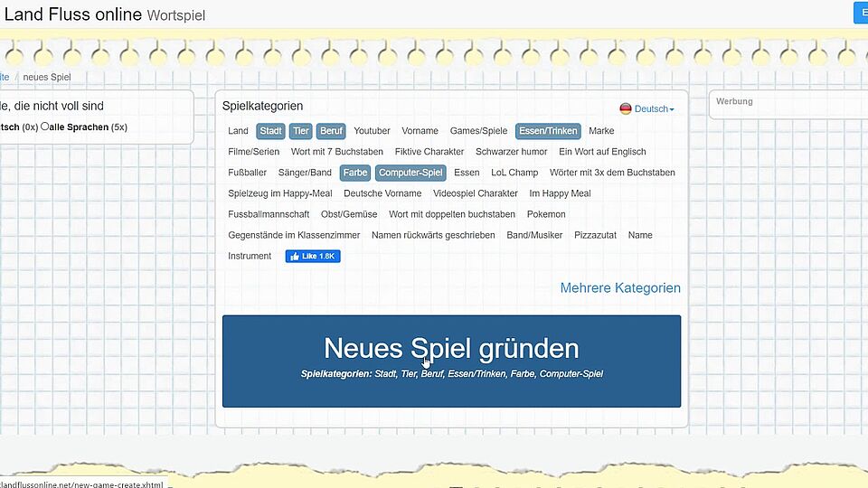Deselect the Computer-Spiel category
This screenshot has height=488, width=868.
410,173
